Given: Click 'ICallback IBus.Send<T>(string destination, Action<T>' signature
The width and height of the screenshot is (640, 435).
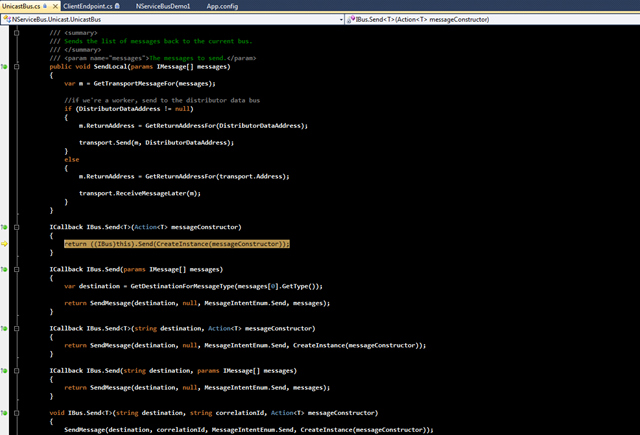Looking at the screenshot, I should pos(182,328).
